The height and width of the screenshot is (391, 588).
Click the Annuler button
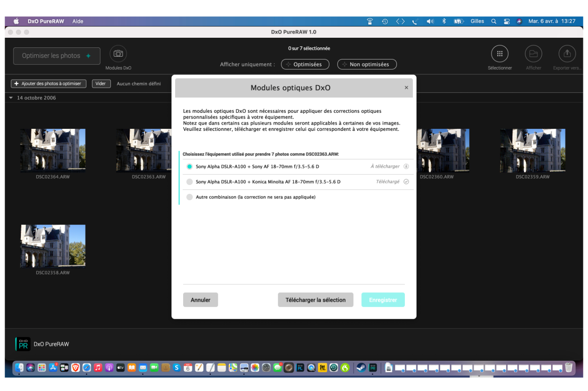pyautogui.click(x=200, y=300)
